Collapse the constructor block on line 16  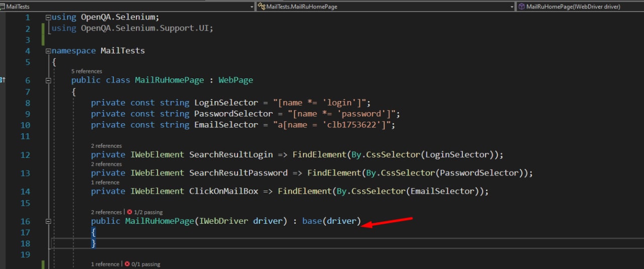tap(48, 221)
